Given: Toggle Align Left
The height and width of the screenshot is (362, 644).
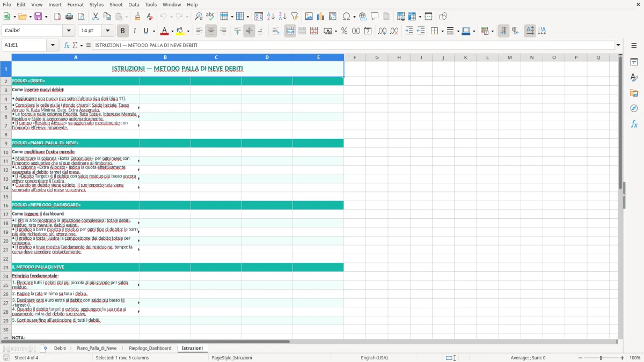Looking at the screenshot, I should 199,31.
